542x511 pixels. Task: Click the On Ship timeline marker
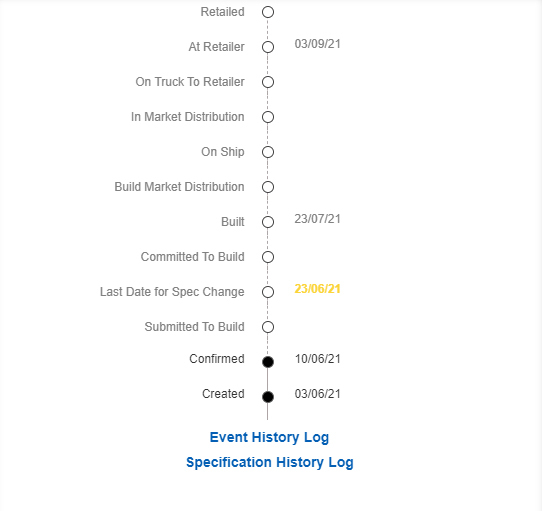[x=268, y=152]
